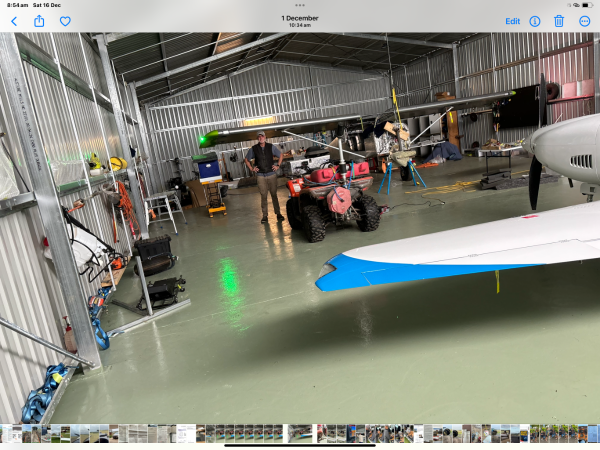Tap the back chevron to exit photo
The height and width of the screenshot is (450, 600).
click(14, 21)
